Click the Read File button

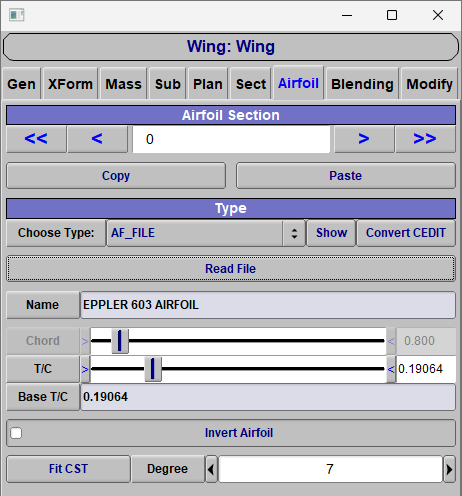[x=231, y=269]
